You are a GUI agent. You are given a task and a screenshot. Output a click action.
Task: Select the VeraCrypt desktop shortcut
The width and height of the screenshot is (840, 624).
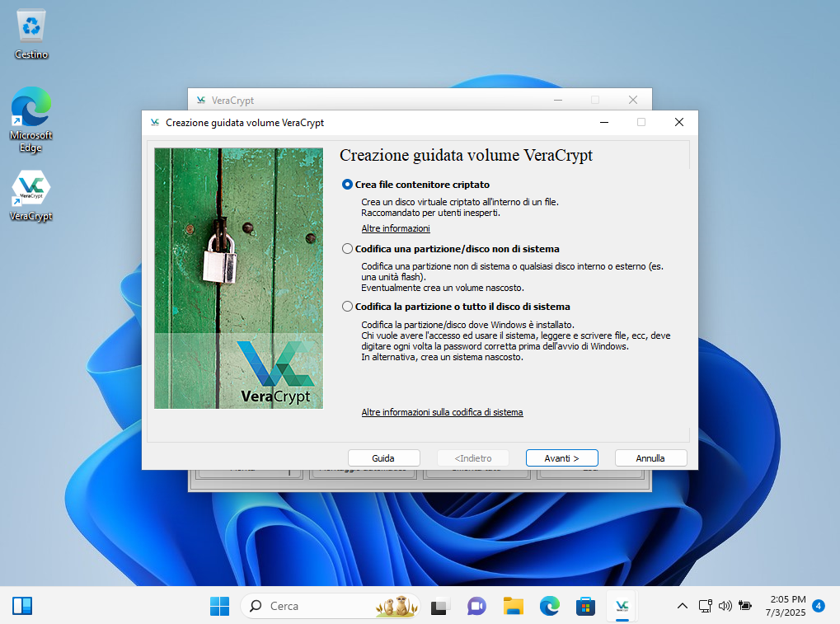pos(31,195)
